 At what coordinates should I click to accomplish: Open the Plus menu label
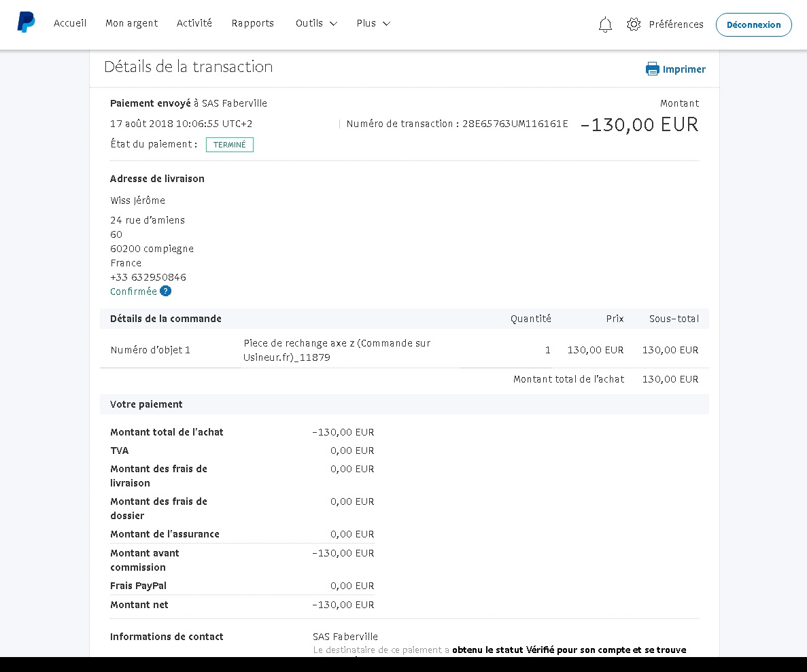(x=366, y=23)
